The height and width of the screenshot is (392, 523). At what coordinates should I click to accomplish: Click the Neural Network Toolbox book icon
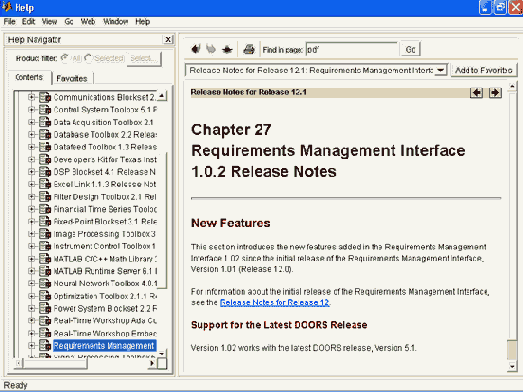pos(45,283)
